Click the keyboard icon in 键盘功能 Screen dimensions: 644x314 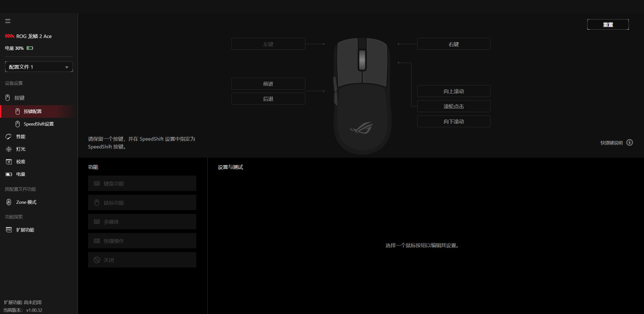coord(97,183)
